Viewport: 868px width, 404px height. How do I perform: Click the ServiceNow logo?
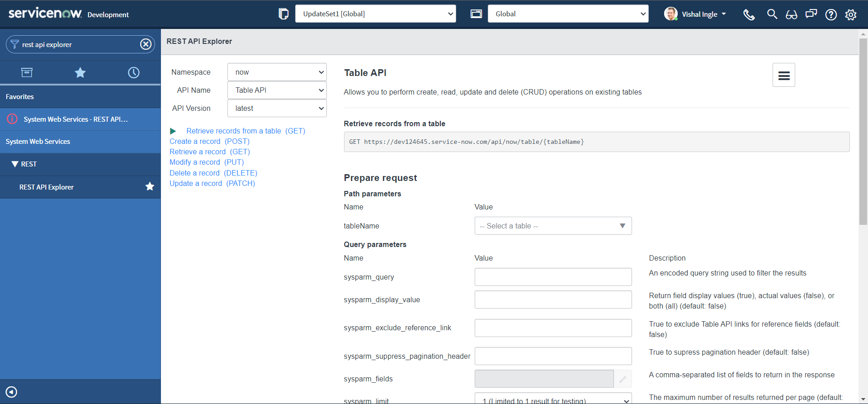click(x=45, y=13)
